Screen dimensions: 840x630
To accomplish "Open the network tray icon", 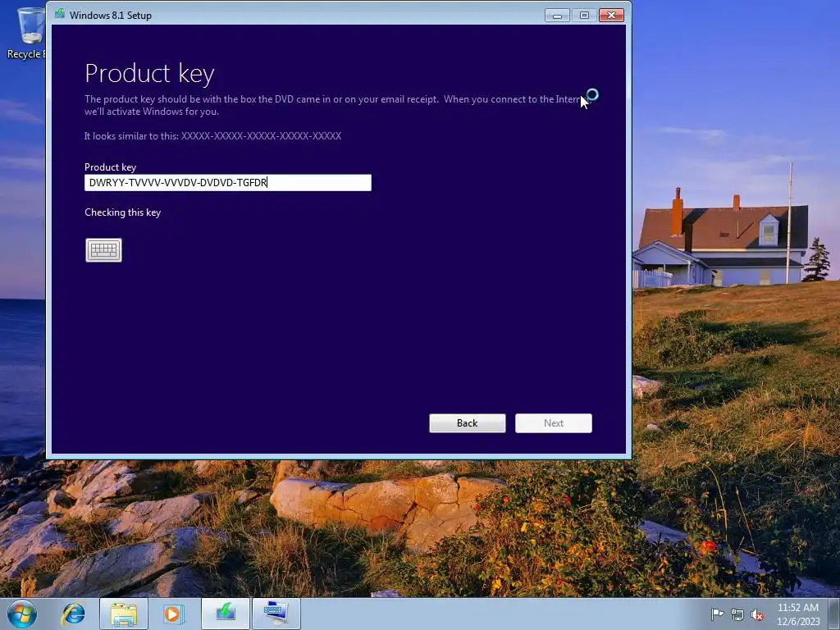I will coord(737,614).
